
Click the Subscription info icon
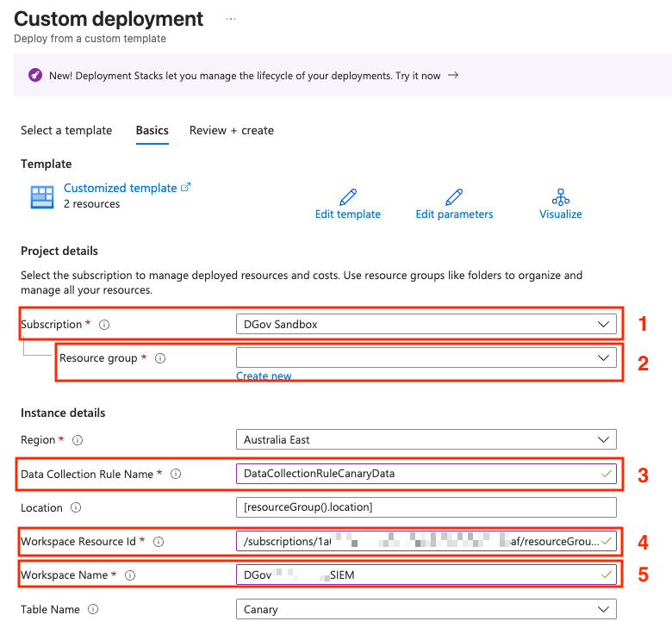104,325
